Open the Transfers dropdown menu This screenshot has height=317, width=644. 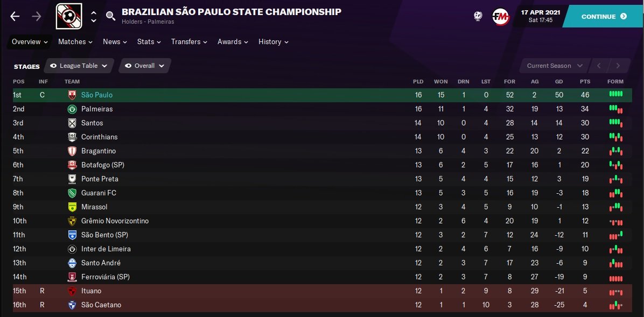click(189, 42)
